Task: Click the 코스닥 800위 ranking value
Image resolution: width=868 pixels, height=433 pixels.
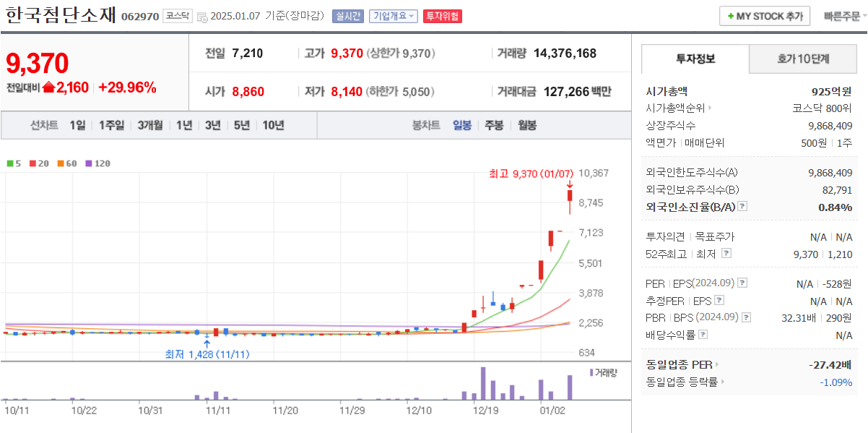Action: [822, 108]
